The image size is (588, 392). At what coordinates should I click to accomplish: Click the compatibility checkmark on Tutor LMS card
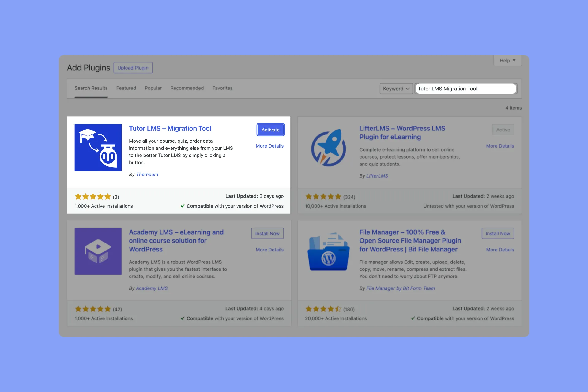tap(183, 206)
